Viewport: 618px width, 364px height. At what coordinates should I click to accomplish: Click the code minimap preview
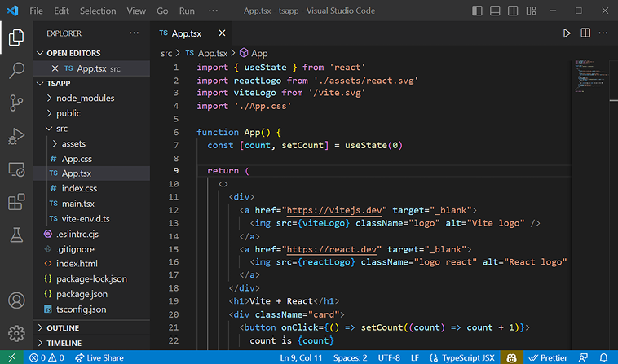(x=585, y=75)
